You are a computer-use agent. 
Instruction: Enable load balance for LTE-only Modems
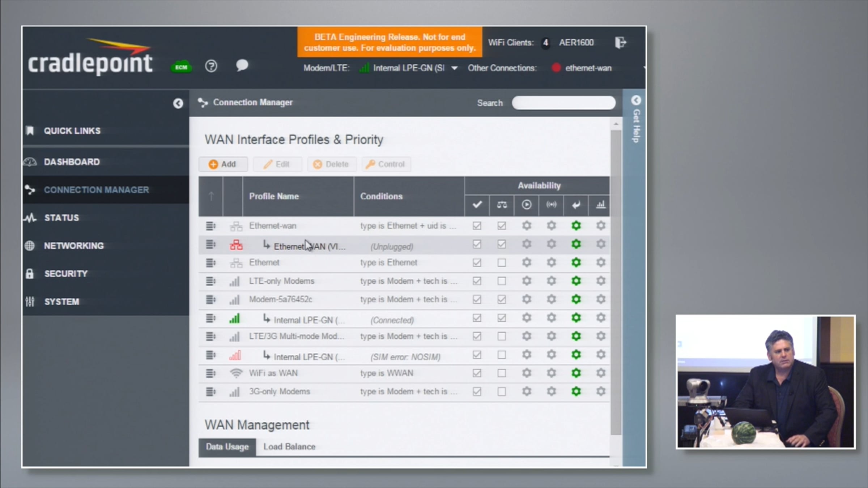click(502, 281)
